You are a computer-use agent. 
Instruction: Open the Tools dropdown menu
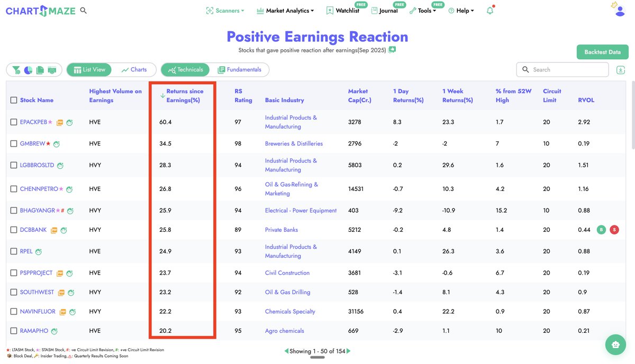423,11
